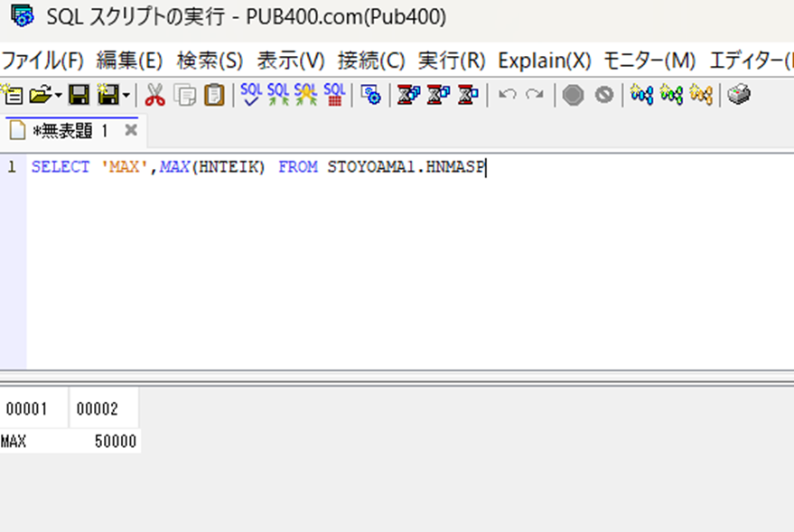
Task: Click the Copy icon
Action: point(185,95)
